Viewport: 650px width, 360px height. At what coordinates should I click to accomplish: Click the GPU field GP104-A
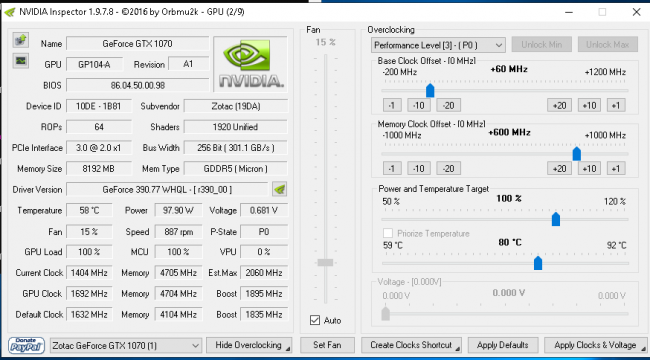pyautogui.click(x=95, y=64)
